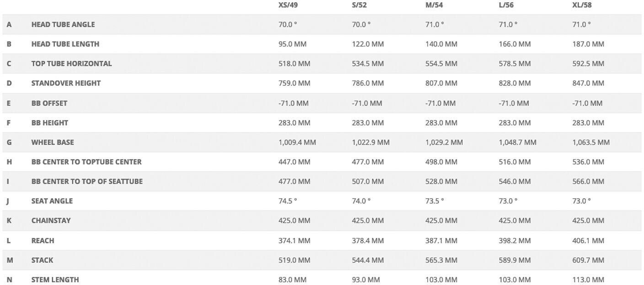Viewport: 644px width, 285px height.
Task: Select the BB OFFSET row label
Action: click(49, 103)
